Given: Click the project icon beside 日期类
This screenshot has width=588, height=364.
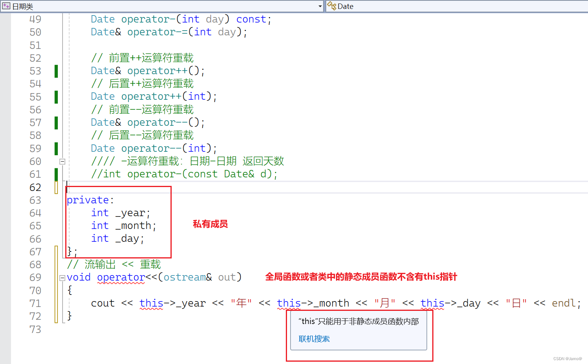Looking at the screenshot, I should (6, 6).
